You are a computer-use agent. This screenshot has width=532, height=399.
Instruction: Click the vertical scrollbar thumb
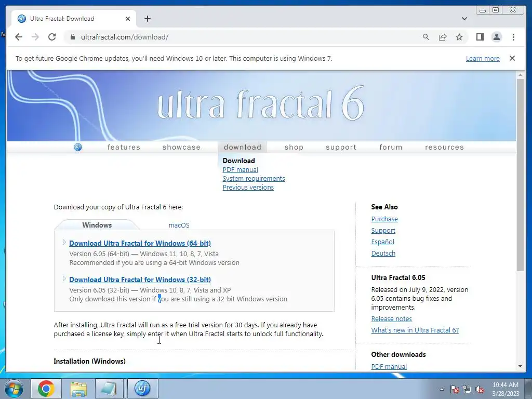520,175
